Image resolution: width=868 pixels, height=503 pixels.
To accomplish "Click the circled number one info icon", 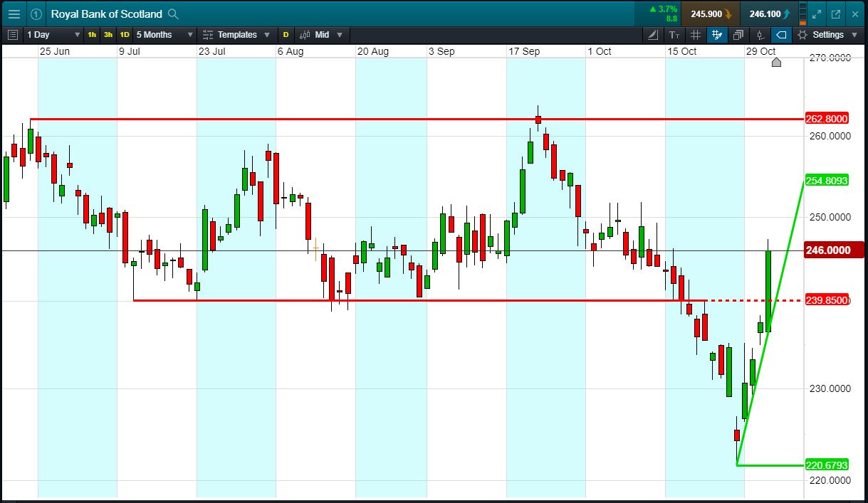I will (x=36, y=14).
